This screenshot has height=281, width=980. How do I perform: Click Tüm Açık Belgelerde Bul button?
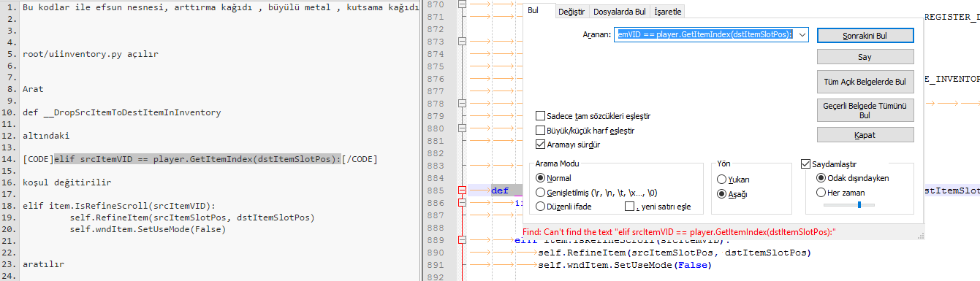point(865,82)
